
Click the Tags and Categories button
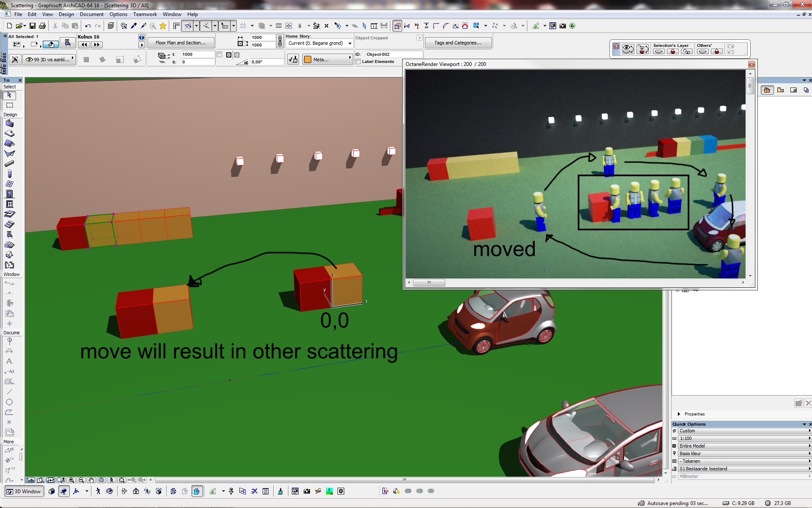coord(458,43)
